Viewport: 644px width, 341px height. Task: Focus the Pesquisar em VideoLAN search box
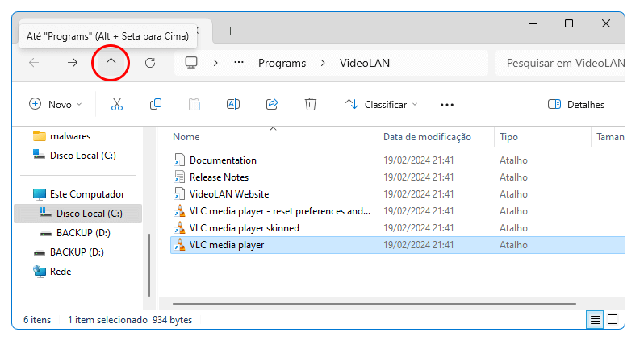pyautogui.click(x=561, y=63)
